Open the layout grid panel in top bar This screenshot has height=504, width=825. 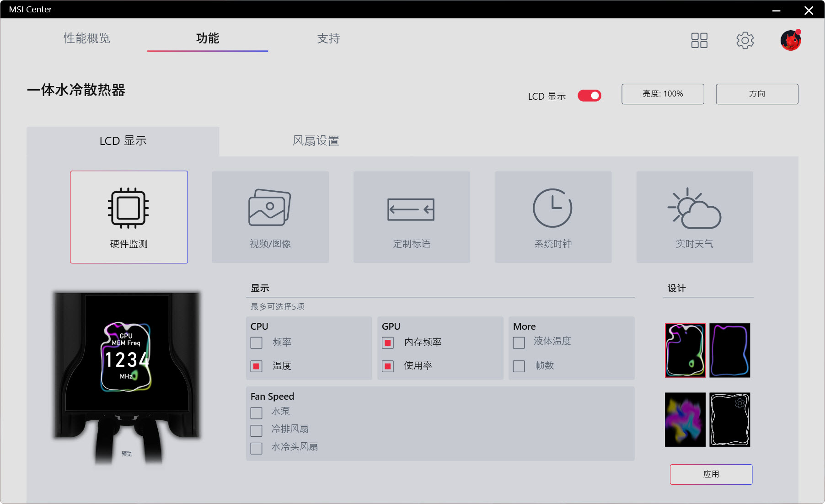699,40
